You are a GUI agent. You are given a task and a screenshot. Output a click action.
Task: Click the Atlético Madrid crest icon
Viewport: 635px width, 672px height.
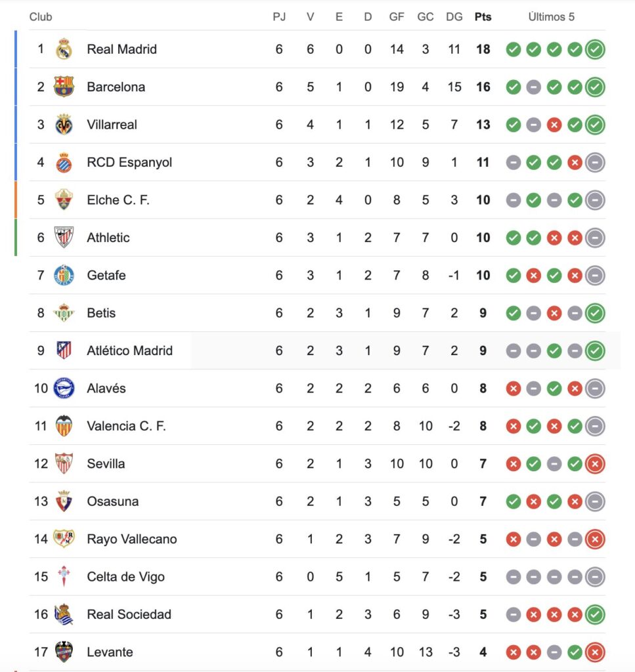tap(64, 350)
